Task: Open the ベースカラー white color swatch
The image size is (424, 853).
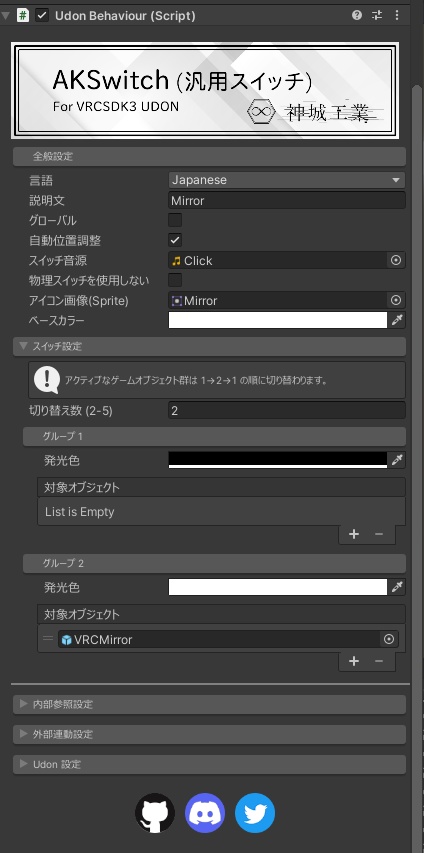Action: pos(278,320)
